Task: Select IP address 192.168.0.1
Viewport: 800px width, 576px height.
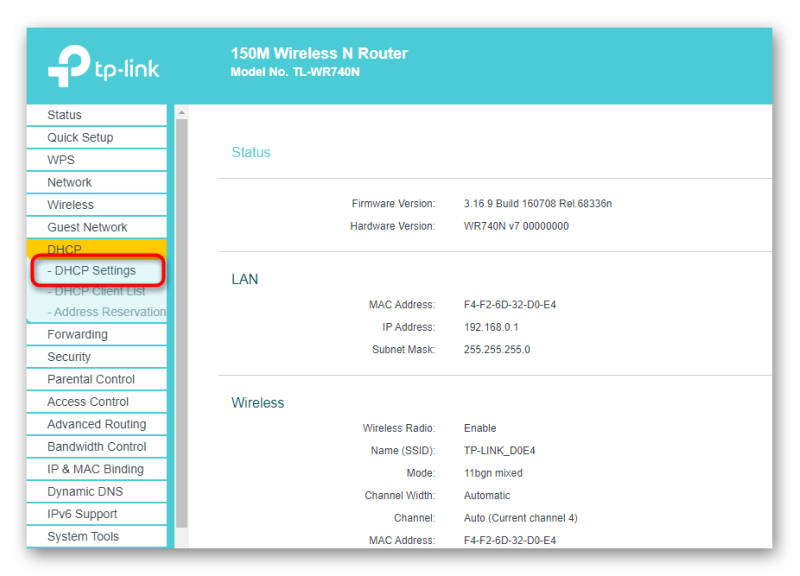Action: (x=491, y=327)
